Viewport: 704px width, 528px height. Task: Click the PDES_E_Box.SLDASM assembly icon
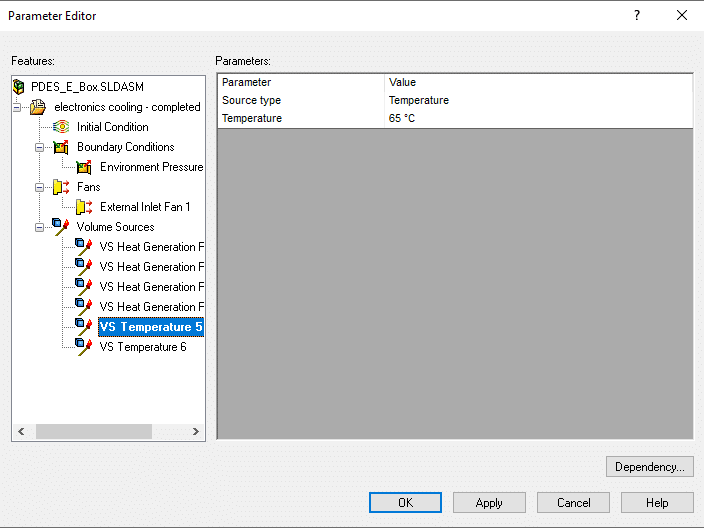click(18, 86)
